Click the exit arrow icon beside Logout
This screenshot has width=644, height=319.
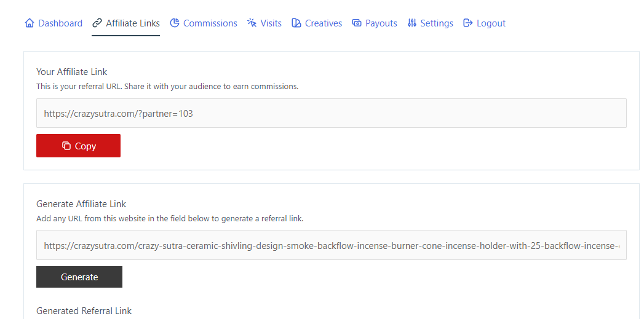coord(468,23)
